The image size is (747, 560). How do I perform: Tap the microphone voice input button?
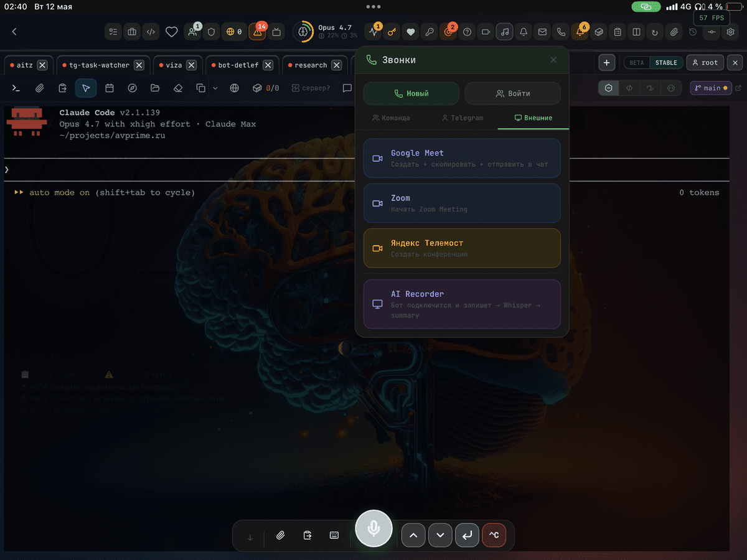pos(374,529)
